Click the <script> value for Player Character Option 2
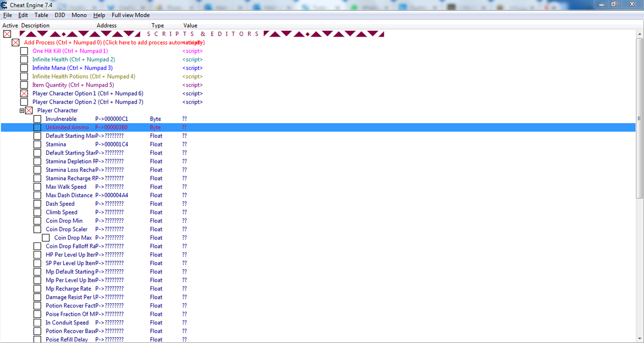Viewport: 644px width, 343px height. click(x=192, y=102)
